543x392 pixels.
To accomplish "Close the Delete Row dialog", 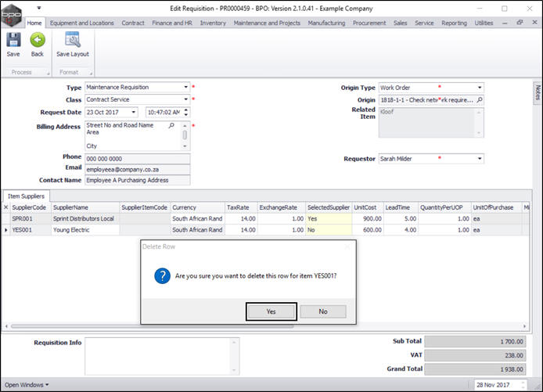I will pyautogui.click(x=347, y=246).
